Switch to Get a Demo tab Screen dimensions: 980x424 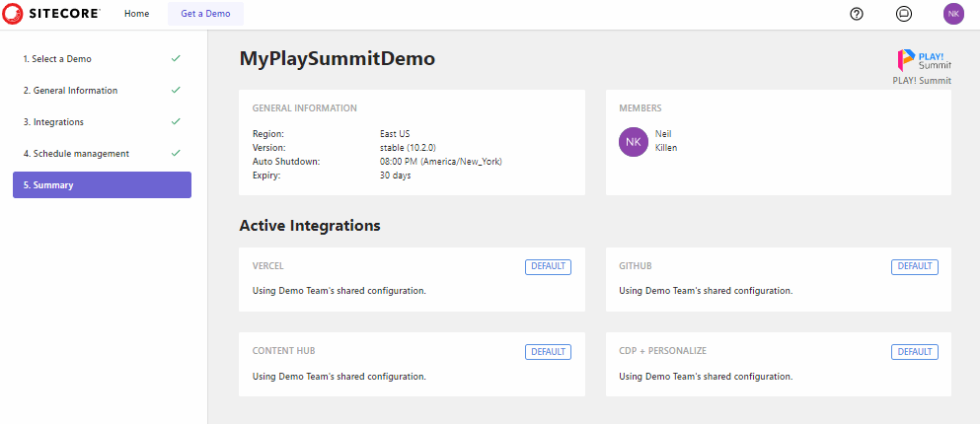(205, 14)
